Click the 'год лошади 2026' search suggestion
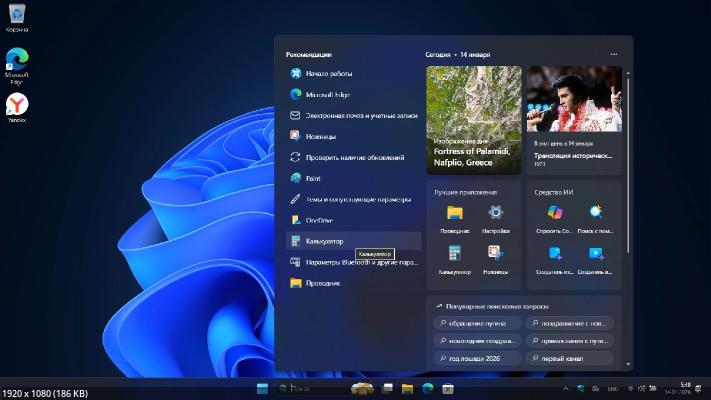The image size is (711, 400). point(478,358)
